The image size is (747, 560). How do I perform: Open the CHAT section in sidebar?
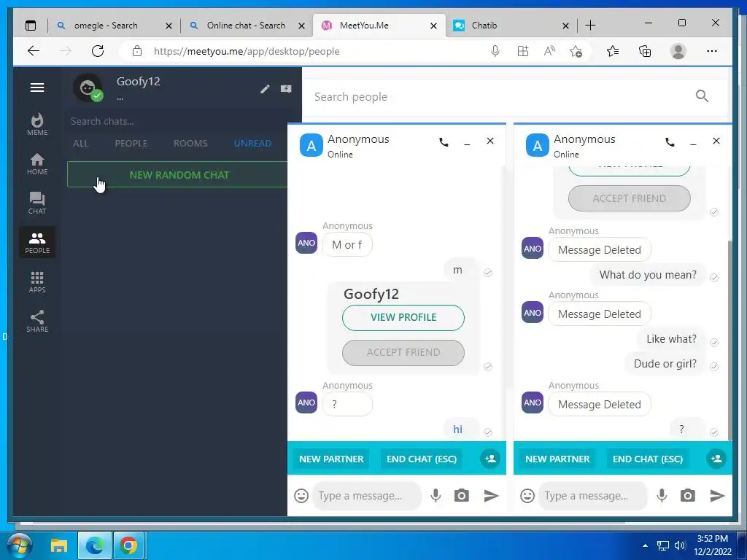[37, 203]
